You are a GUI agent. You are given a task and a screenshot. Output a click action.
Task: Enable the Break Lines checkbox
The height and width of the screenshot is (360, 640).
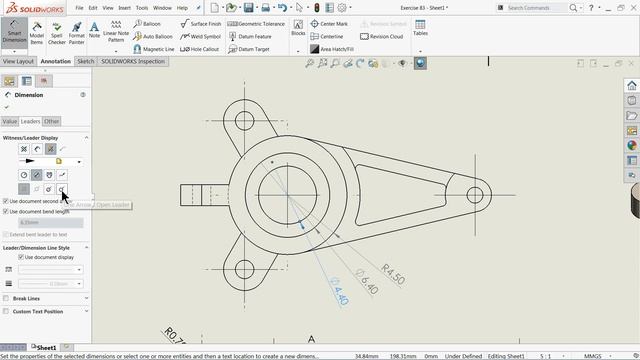[x=6, y=298]
